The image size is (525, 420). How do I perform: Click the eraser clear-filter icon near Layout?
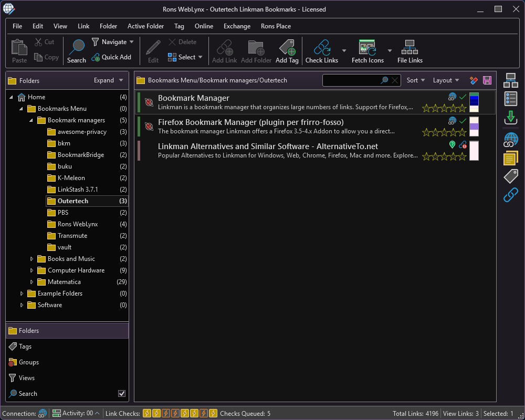(474, 80)
